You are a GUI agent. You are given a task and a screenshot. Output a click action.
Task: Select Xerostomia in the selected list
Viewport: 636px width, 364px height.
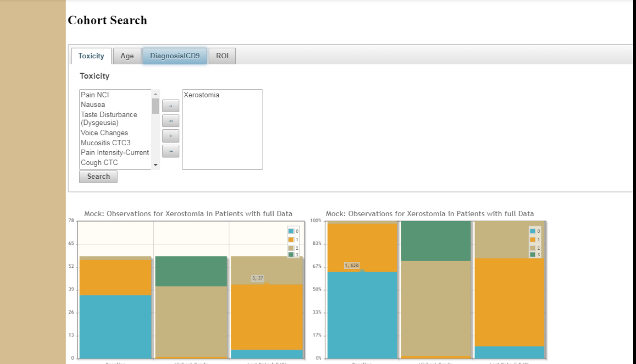click(201, 95)
